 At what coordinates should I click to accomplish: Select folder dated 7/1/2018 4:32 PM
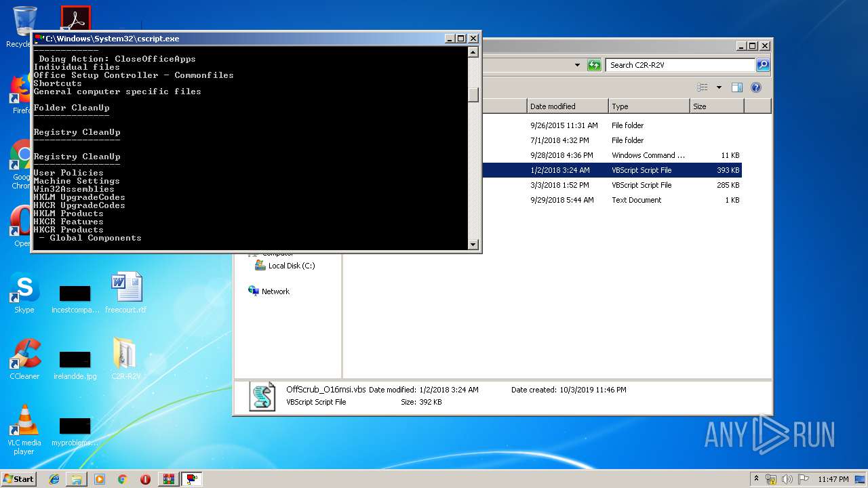click(x=612, y=140)
